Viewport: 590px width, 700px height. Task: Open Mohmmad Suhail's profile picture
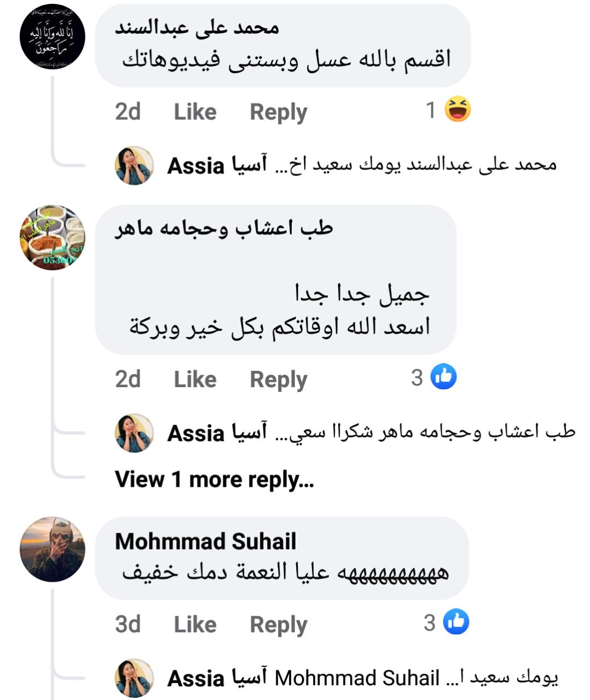pos(53,549)
